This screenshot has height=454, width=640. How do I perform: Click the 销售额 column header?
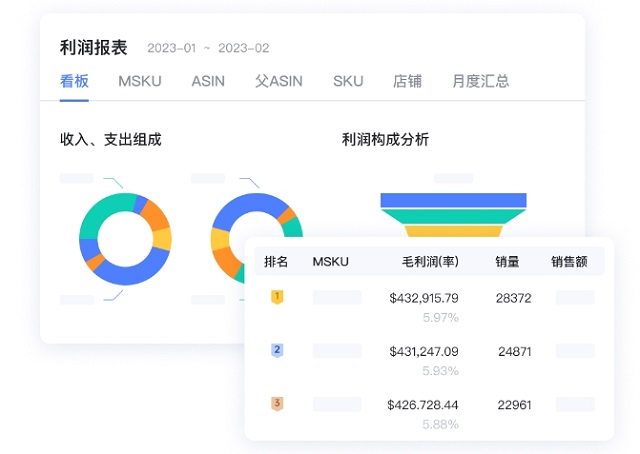[569, 261]
